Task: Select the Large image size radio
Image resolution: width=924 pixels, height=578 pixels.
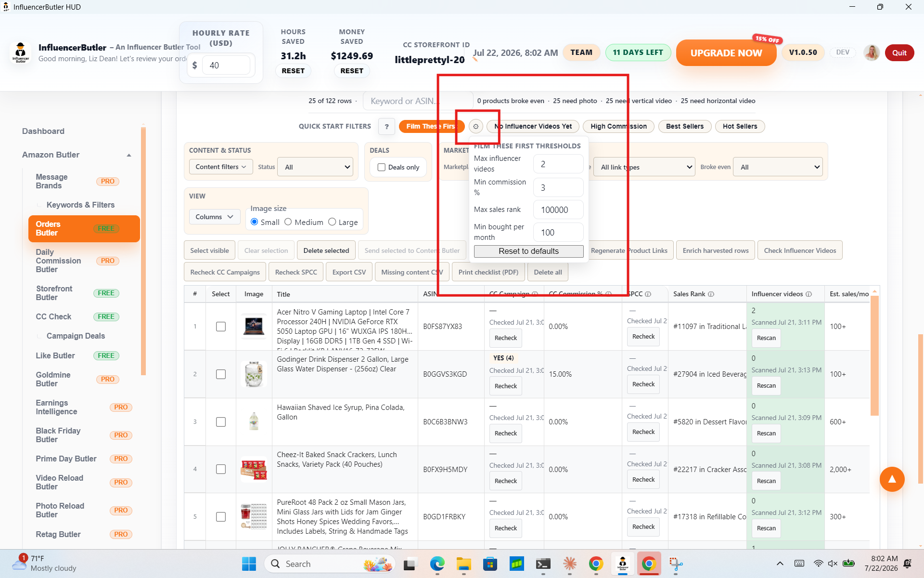Action: point(332,222)
